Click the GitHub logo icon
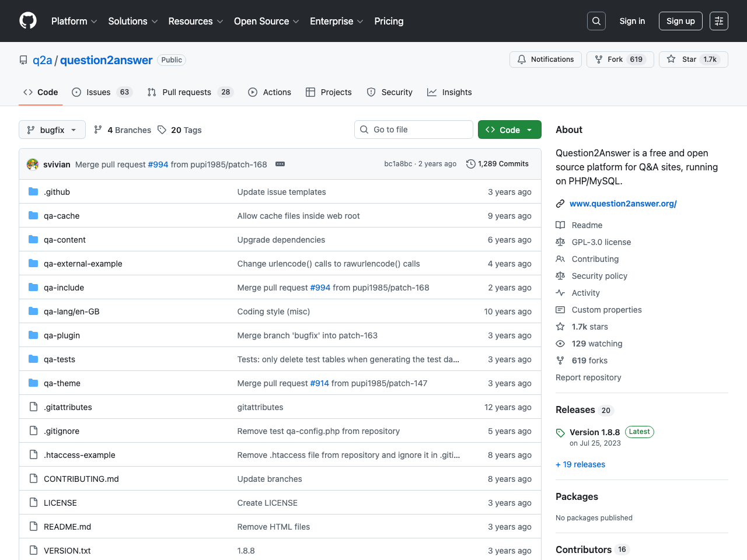The height and width of the screenshot is (560, 747). coord(28,21)
